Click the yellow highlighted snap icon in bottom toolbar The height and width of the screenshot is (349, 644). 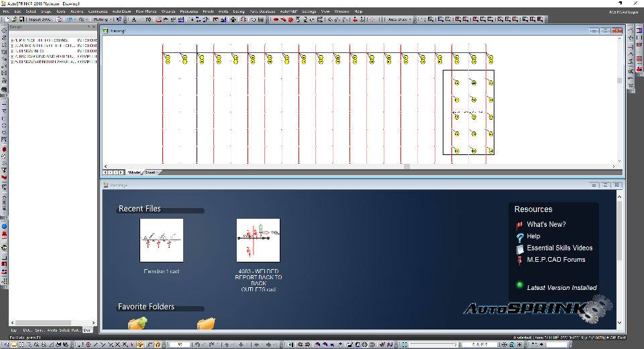140,344
